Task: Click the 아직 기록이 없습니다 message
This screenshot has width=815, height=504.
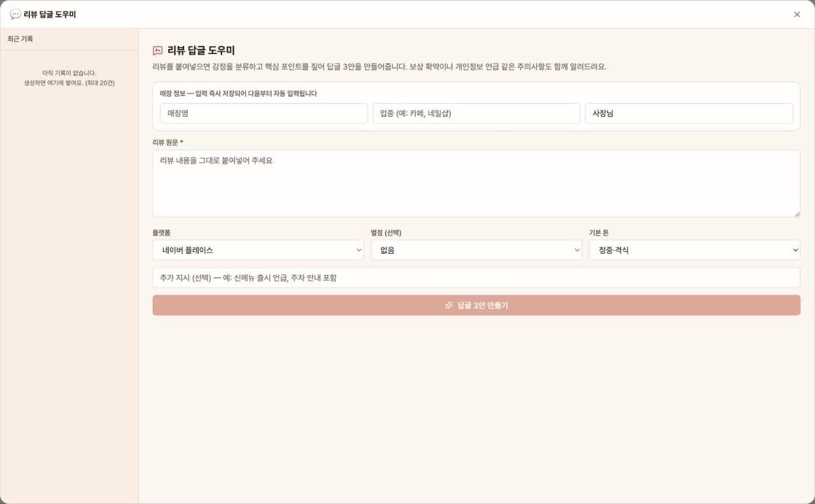Action: tap(69, 73)
